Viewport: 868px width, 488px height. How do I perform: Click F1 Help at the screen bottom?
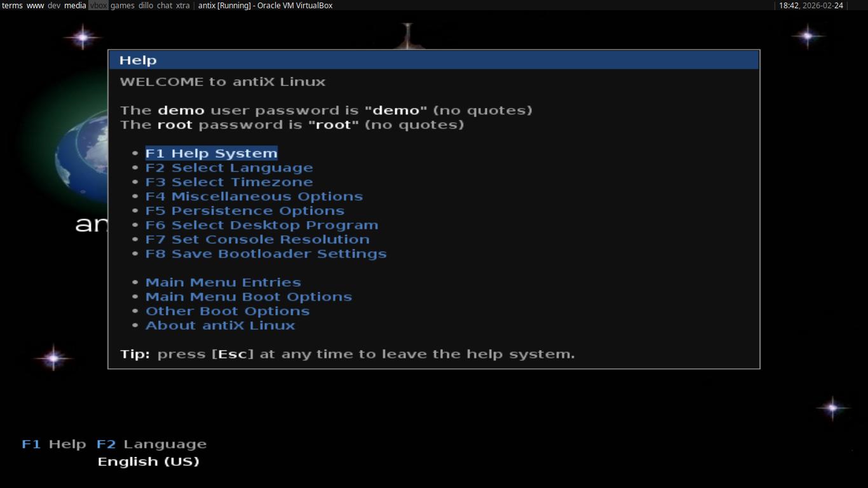click(x=53, y=444)
